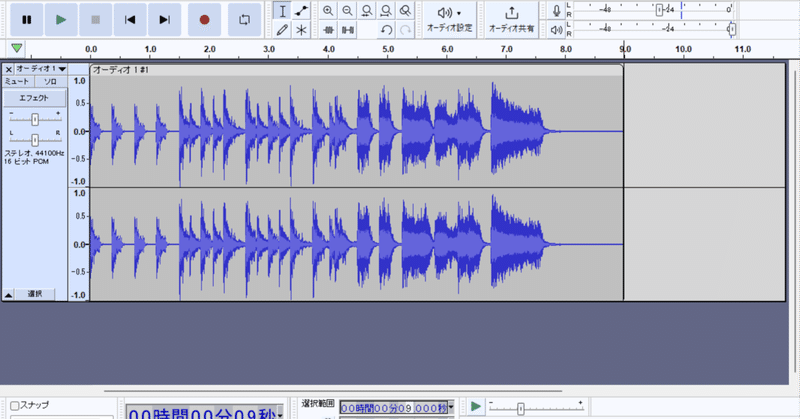Skip to end of project

tap(164, 19)
